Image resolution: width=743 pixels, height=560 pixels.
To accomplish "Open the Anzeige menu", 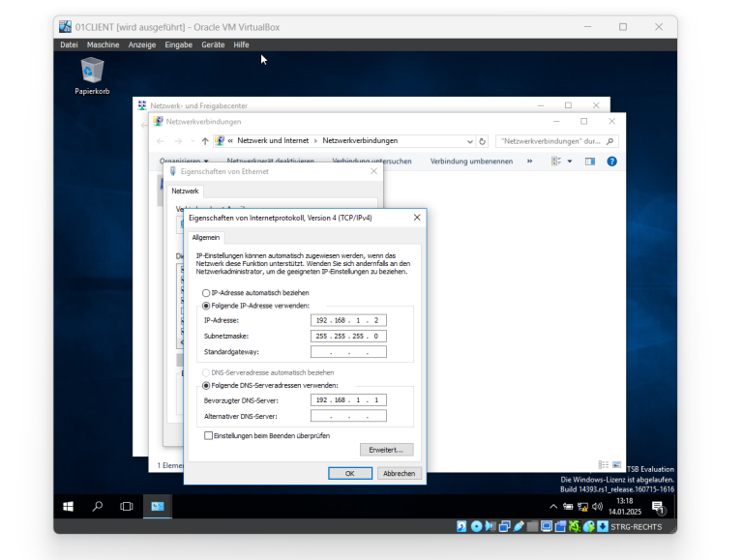I will [141, 44].
